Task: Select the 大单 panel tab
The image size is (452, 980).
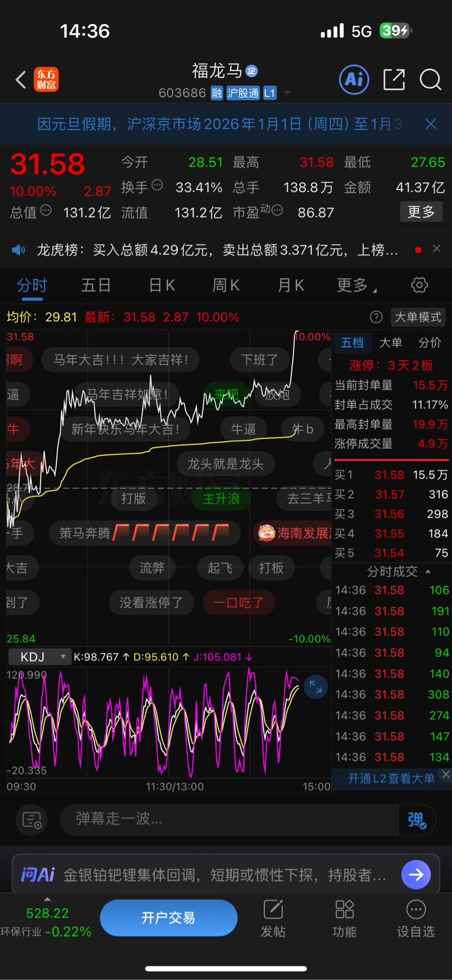Action: pyautogui.click(x=391, y=343)
